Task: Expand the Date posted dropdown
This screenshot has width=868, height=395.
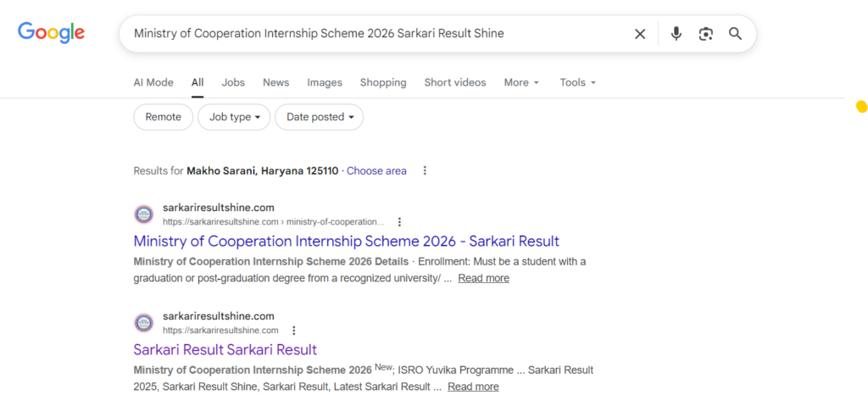Action: (319, 117)
